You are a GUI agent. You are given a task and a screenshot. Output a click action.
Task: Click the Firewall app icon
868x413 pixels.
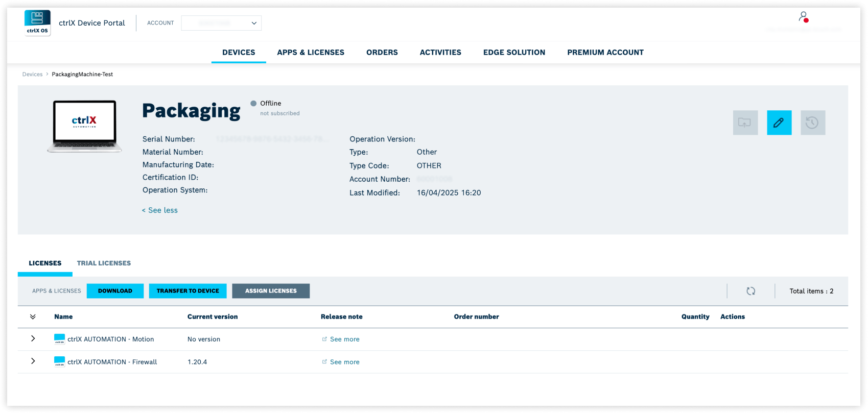[x=59, y=362]
